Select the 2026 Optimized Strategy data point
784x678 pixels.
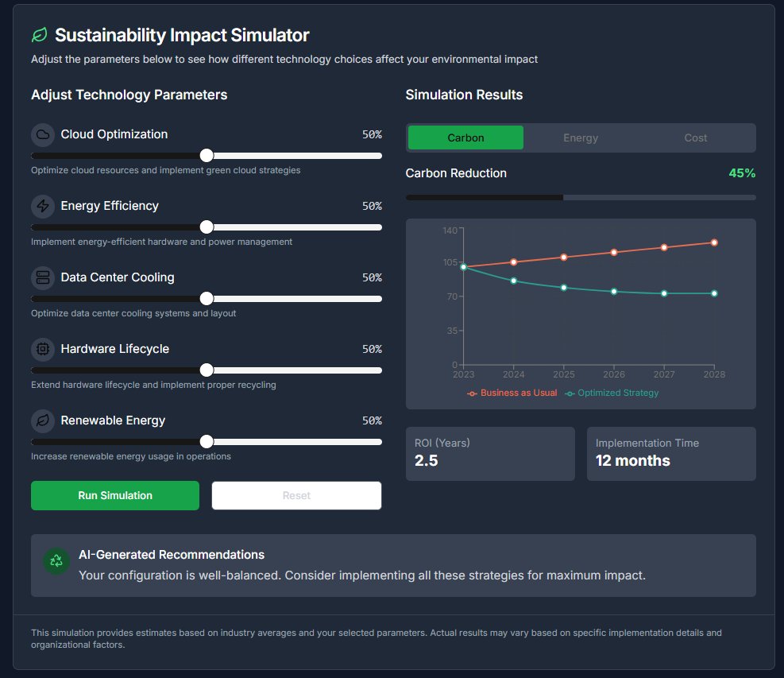click(614, 291)
